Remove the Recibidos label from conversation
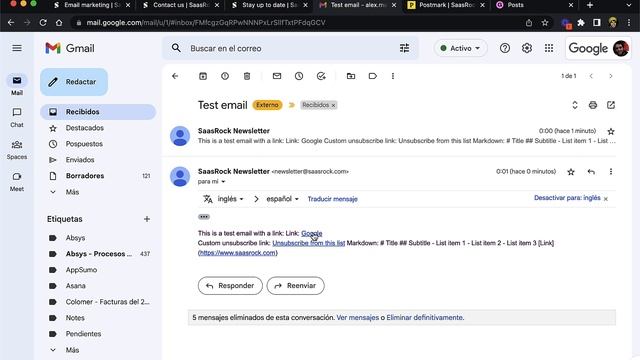The image size is (640, 360). click(333, 105)
